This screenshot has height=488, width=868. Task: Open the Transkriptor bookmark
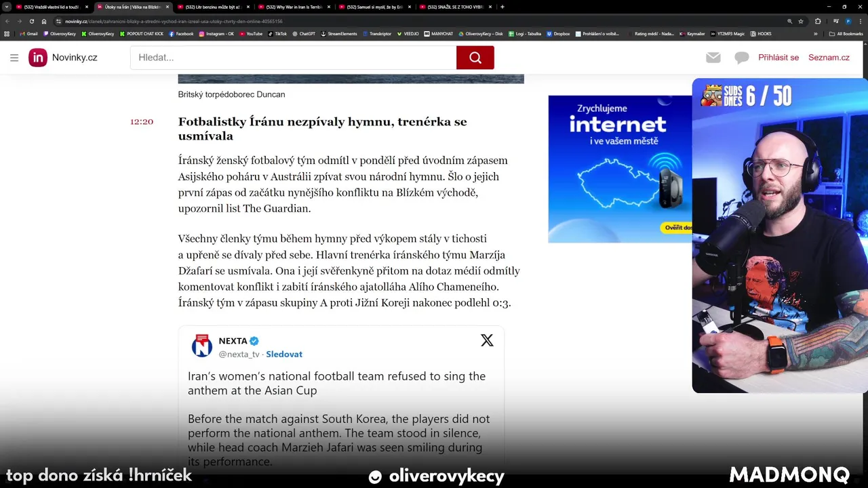pyautogui.click(x=377, y=33)
